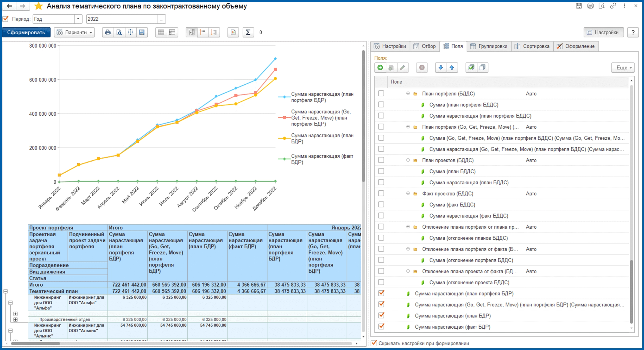This screenshot has width=644, height=350.
Task: Click the Сформировать button
Action: pyautogui.click(x=26, y=32)
